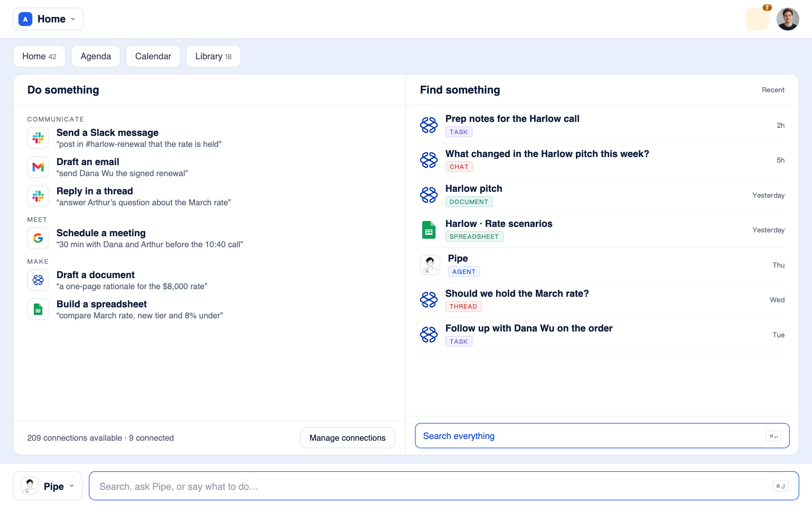Open the Pipe agent entry title
Viewport: 812px width, 508px height.
(458, 258)
